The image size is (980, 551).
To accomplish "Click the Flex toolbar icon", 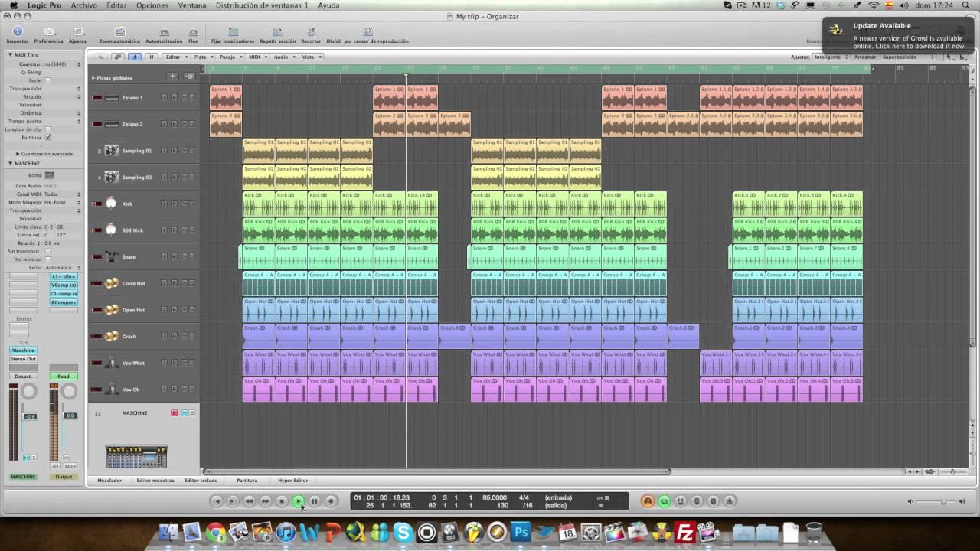I will pyautogui.click(x=193, y=33).
